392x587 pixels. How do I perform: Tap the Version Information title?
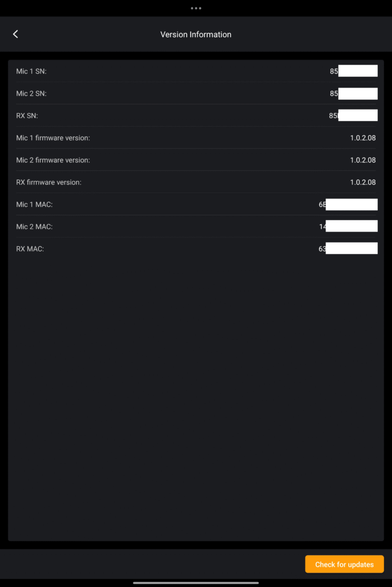196,34
